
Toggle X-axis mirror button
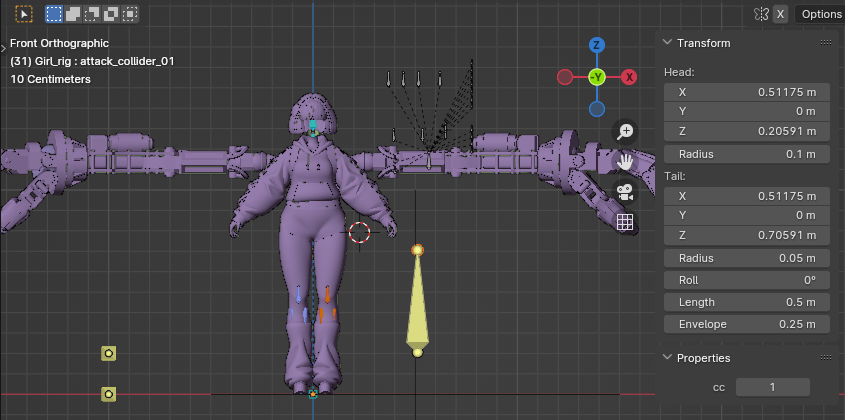(x=780, y=14)
